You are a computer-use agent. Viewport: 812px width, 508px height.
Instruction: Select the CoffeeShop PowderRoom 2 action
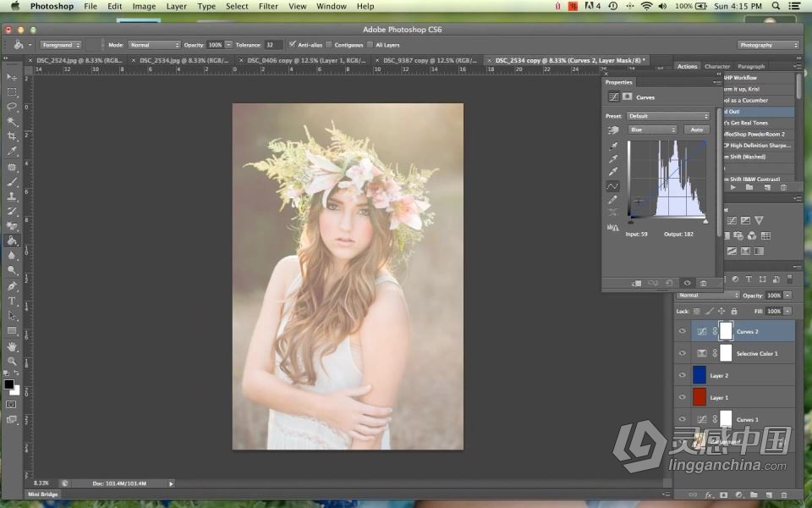[x=759, y=134]
